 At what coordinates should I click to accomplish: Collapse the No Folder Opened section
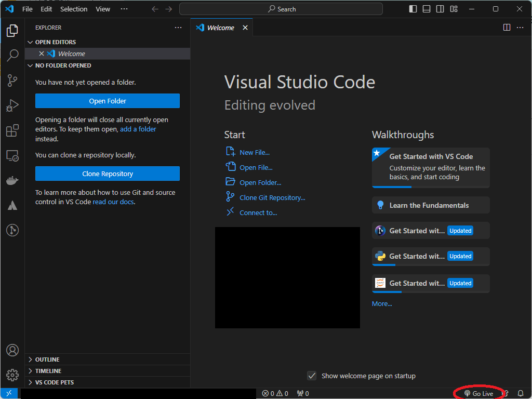30,65
